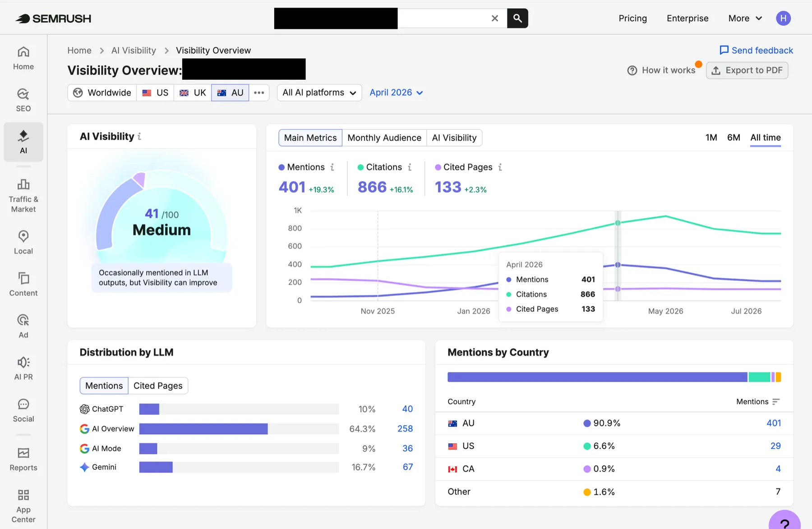Click the Send feedback link
The height and width of the screenshot is (529, 812).
point(756,50)
